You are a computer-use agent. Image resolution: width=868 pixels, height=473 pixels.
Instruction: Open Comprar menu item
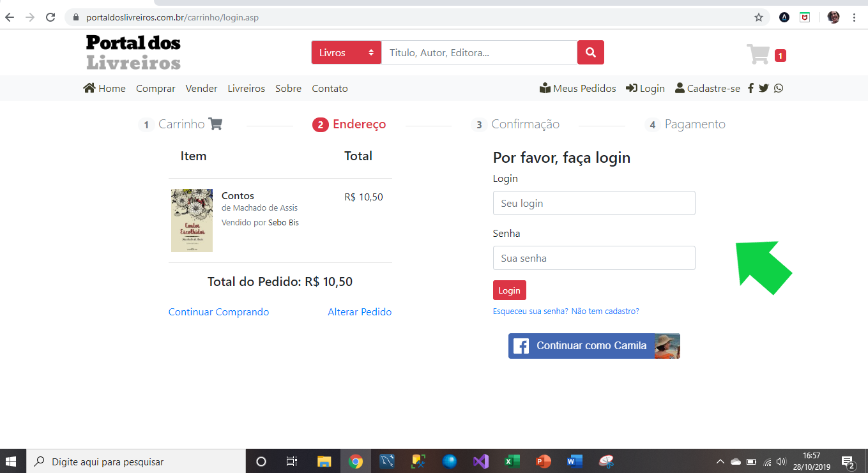(x=156, y=89)
